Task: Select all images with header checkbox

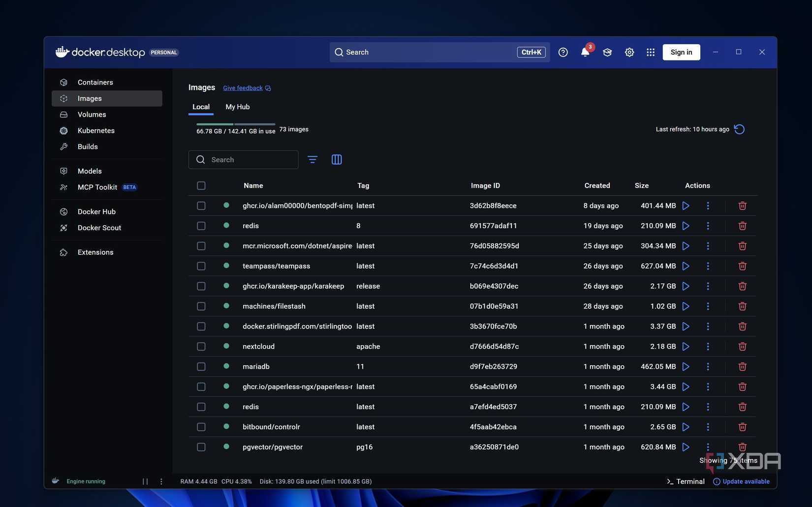Action: pyautogui.click(x=201, y=185)
